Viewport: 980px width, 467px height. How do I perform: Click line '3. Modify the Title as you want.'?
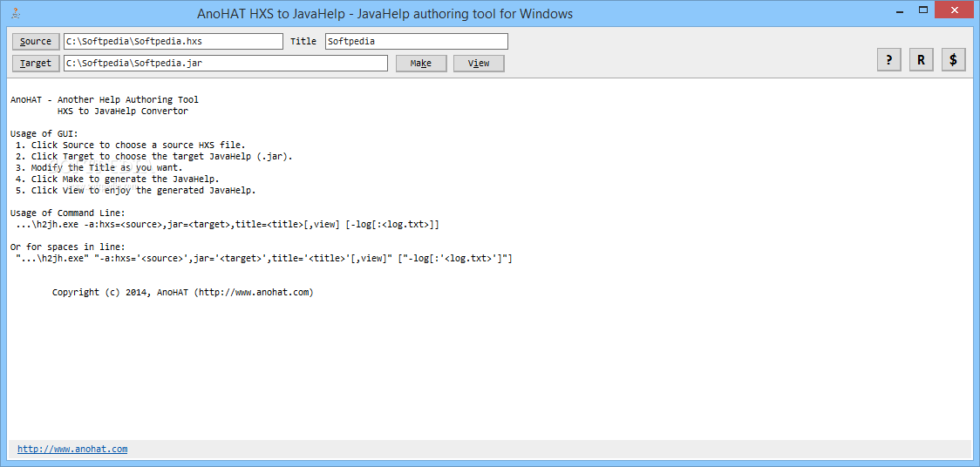(99, 167)
